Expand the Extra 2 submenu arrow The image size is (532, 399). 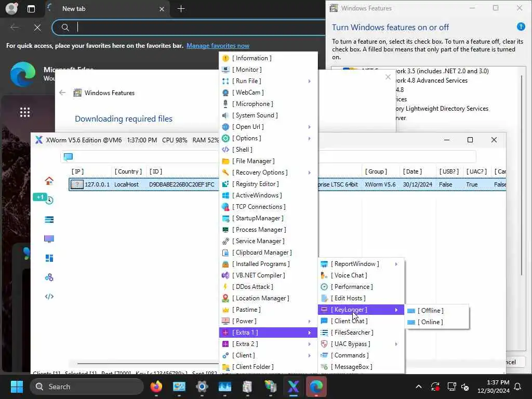tap(310, 344)
